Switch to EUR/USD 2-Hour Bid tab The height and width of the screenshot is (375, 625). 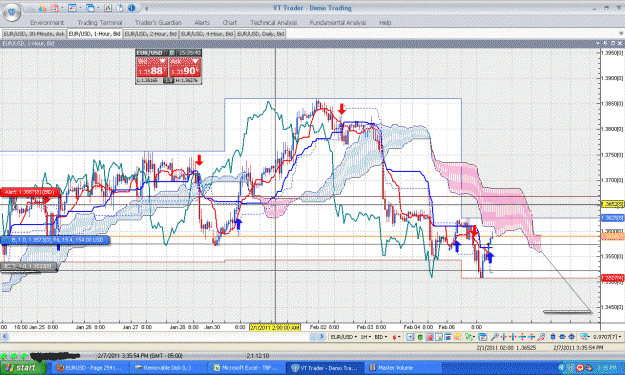[151, 34]
